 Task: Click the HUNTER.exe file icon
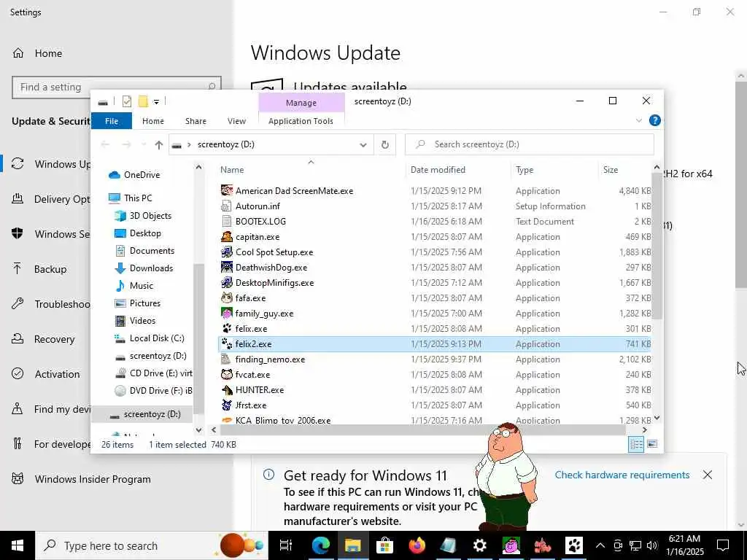227,389
